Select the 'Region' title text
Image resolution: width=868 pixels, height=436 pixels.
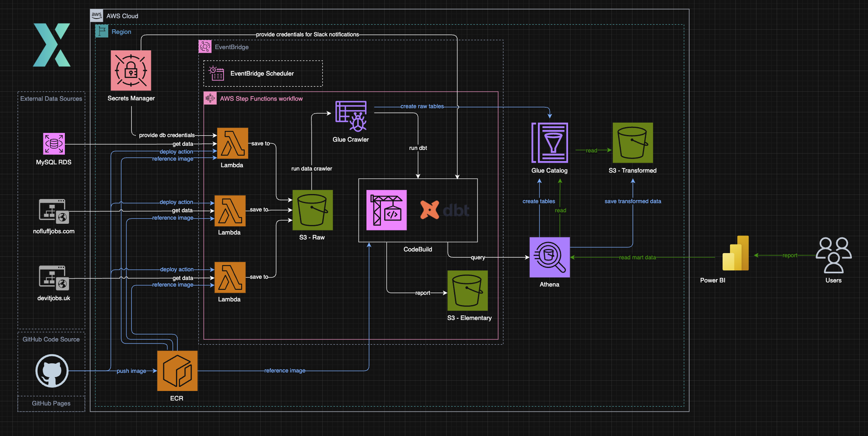click(x=121, y=32)
